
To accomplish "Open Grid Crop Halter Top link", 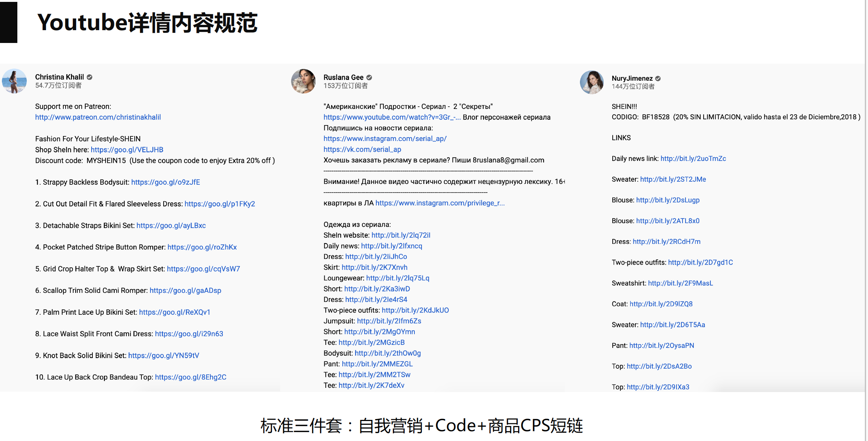I will click(x=204, y=269).
